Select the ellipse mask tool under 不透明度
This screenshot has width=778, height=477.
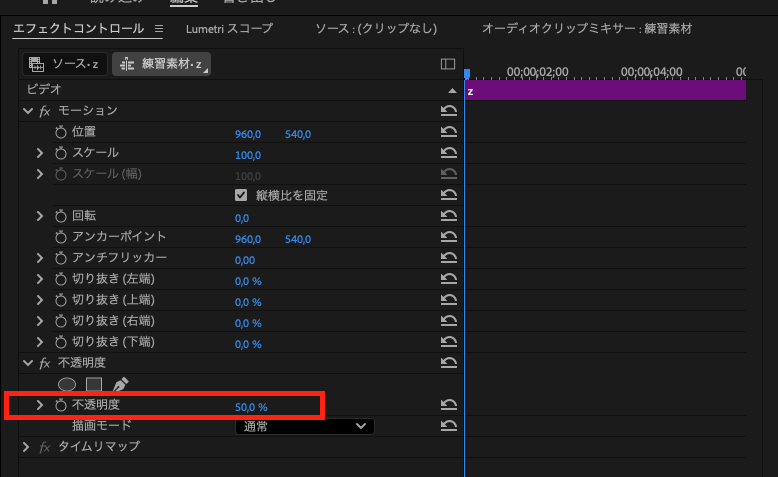[x=67, y=384]
